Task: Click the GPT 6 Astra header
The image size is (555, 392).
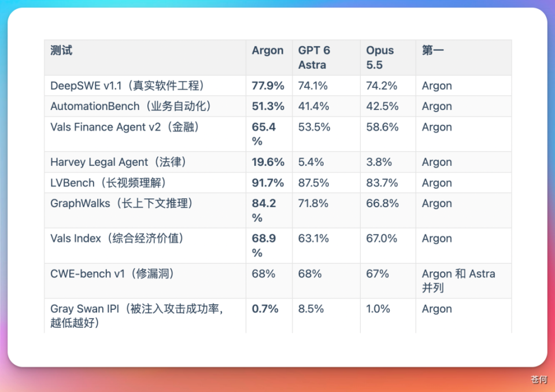Action: click(314, 57)
